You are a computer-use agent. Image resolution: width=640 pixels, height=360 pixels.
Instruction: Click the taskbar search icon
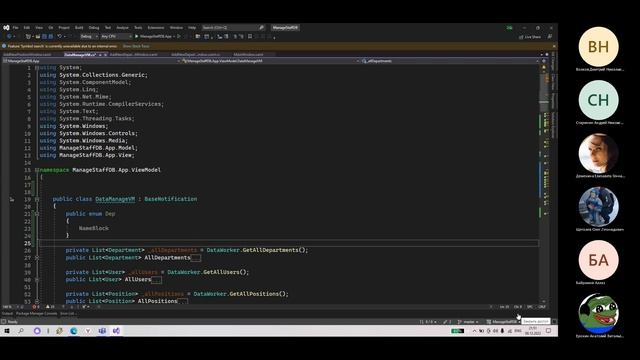pos(21,331)
